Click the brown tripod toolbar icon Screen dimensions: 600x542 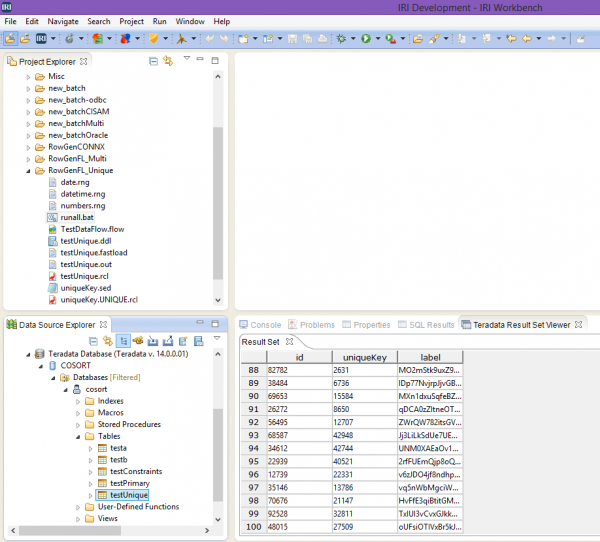pyautogui.click(x=181, y=38)
